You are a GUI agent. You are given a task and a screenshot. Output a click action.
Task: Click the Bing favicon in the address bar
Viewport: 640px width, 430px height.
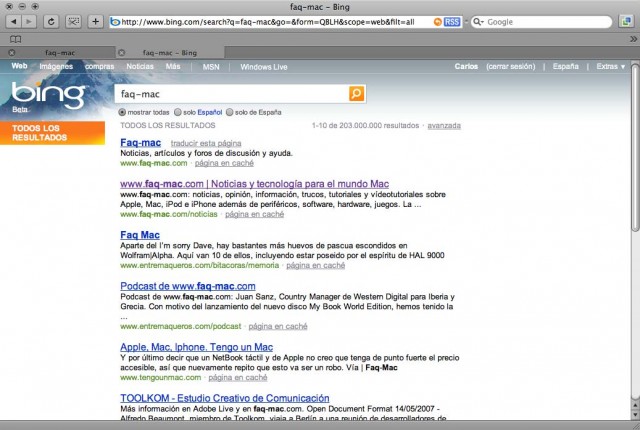coord(116,22)
